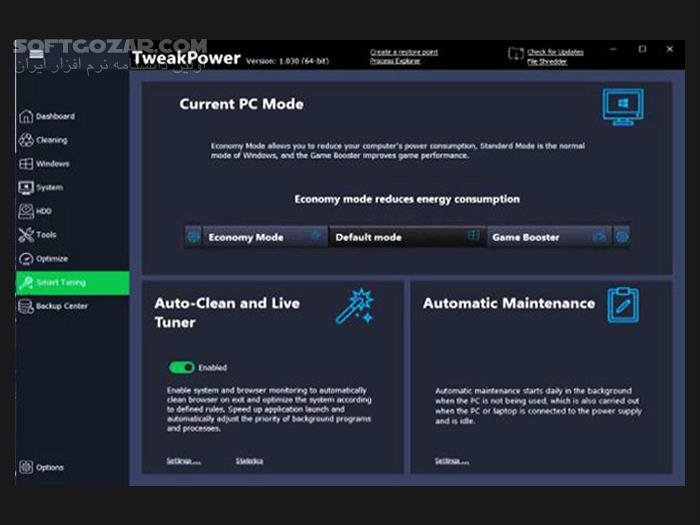Switch to Default mode

pos(407,237)
